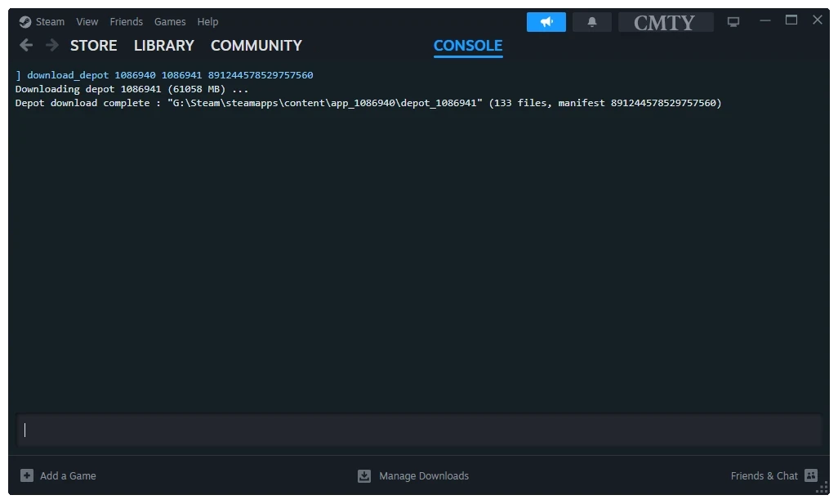The height and width of the screenshot is (504, 838).
Task: Open the Friends & Chat label
Action: pos(764,475)
